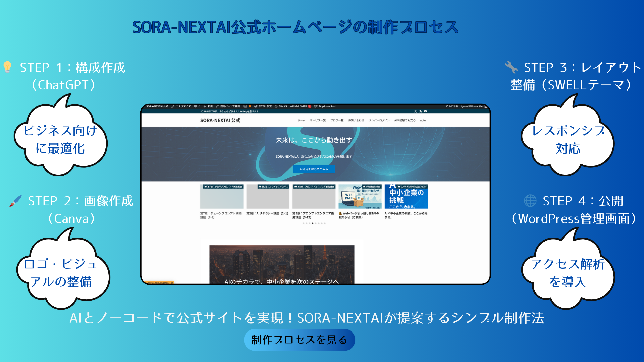644x362 pixels.
Task: Click the globe icon beside STEP 4
Action: pos(530,201)
